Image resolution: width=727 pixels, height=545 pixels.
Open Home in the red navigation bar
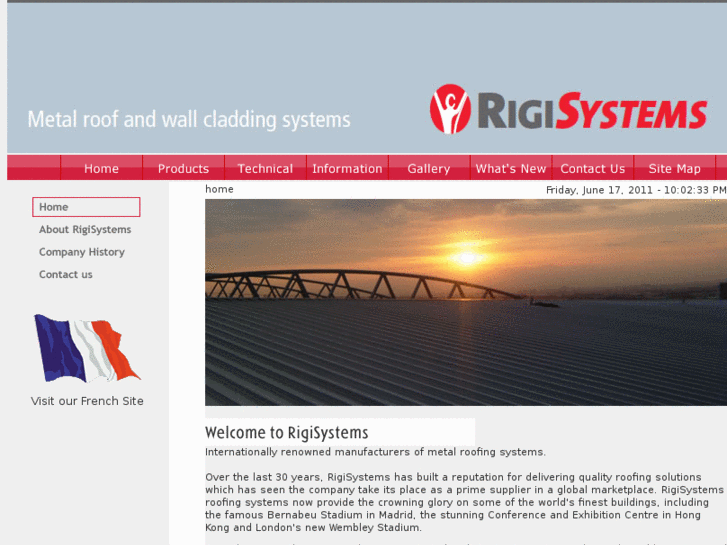[102, 168]
